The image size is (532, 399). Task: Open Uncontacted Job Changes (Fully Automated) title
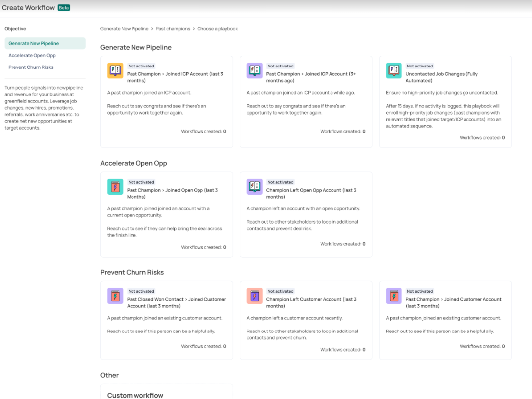442,77
